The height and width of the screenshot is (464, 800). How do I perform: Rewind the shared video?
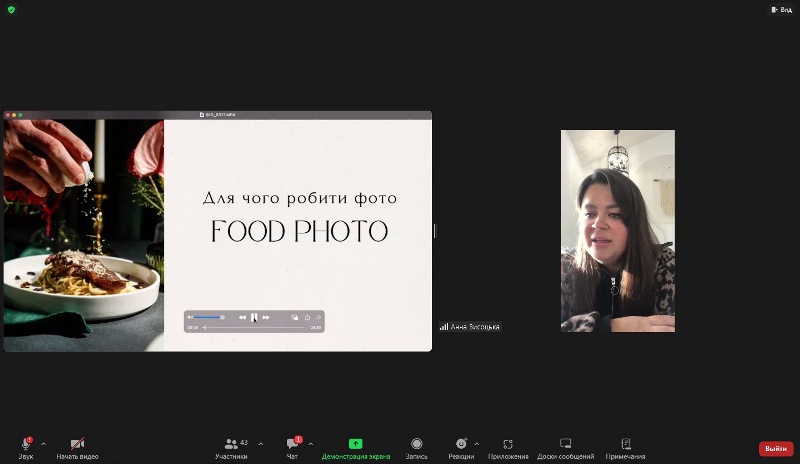(242, 318)
